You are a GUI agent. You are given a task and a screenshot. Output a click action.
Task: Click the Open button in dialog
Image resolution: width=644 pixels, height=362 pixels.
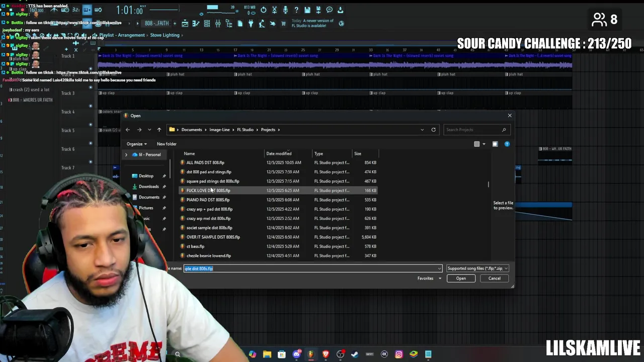[461, 279]
